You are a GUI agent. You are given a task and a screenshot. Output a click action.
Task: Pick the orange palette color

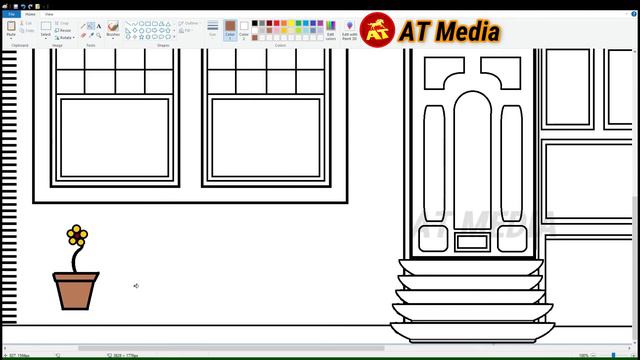pyautogui.click(x=284, y=23)
